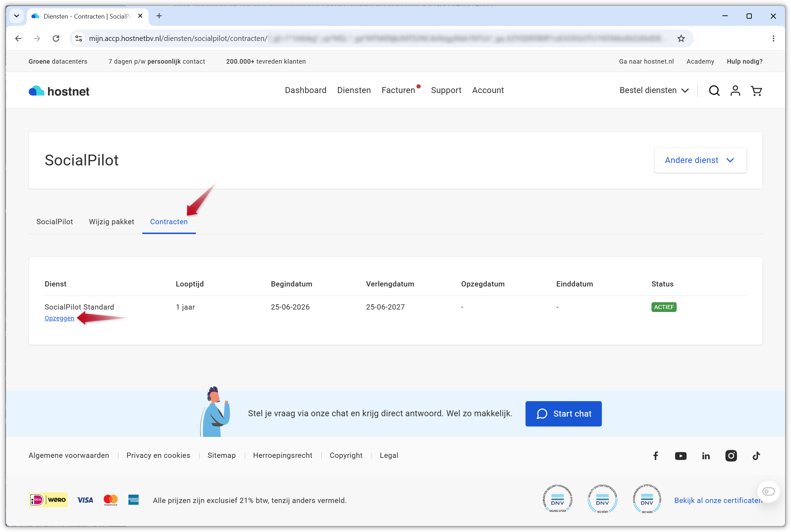The width and height of the screenshot is (791, 532).
Task: Open the Academy link
Action: click(700, 62)
